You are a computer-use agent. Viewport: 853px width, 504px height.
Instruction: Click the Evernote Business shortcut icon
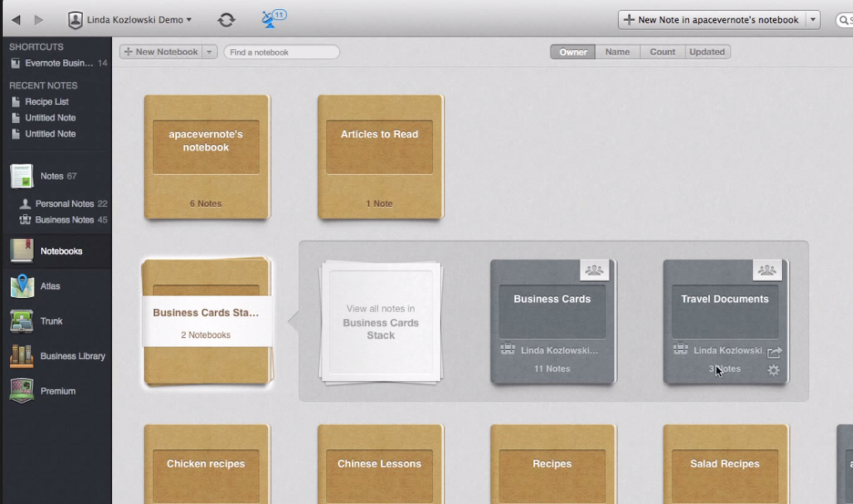point(15,63)
